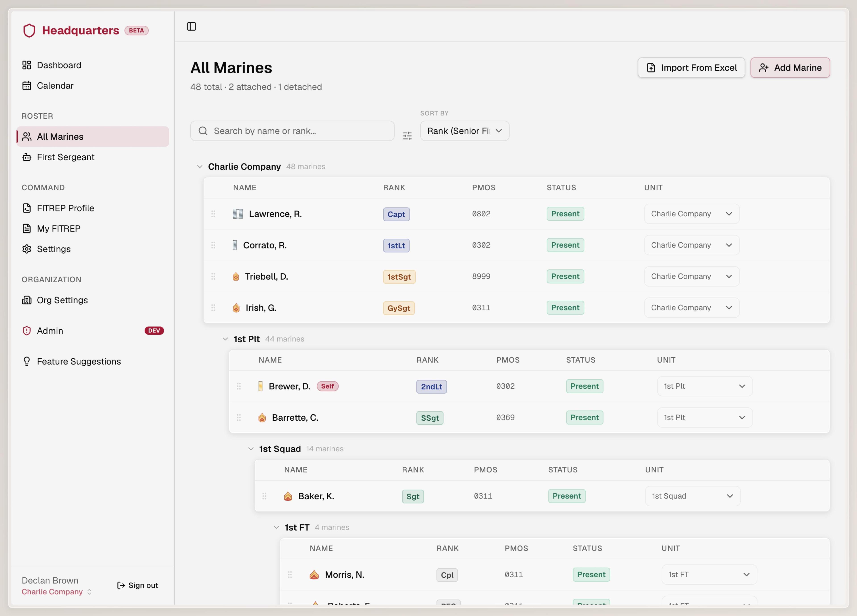Select All Marines in roster menu
This screenshot has height=616, width=857.
point(93,136)
